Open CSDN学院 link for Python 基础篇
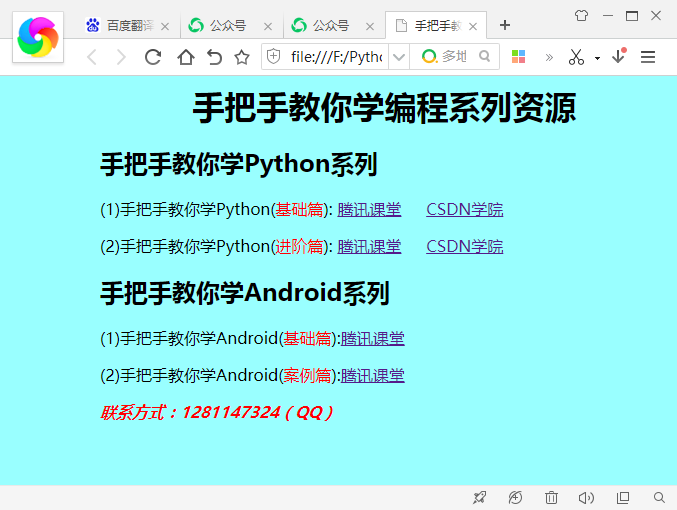 click(x=465, y=209)
